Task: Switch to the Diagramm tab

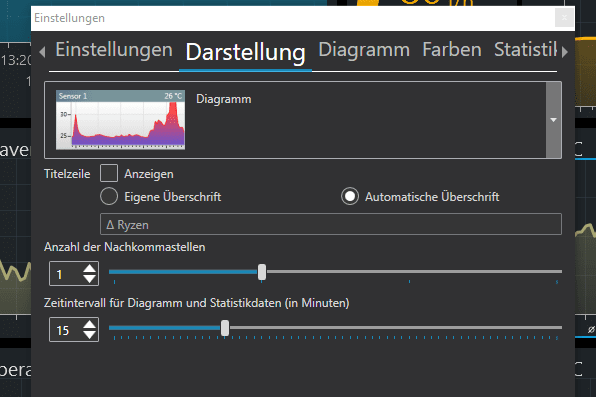Action: tap(364, 50)
